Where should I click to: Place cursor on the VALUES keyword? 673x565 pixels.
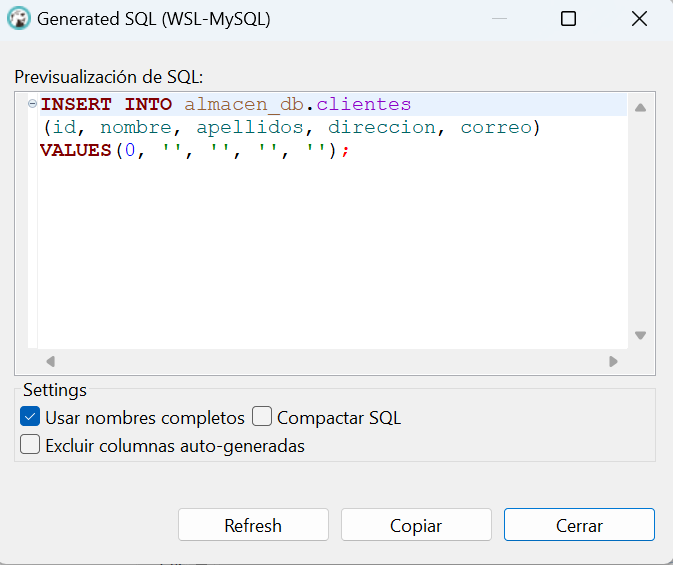(x=76, y=150)
